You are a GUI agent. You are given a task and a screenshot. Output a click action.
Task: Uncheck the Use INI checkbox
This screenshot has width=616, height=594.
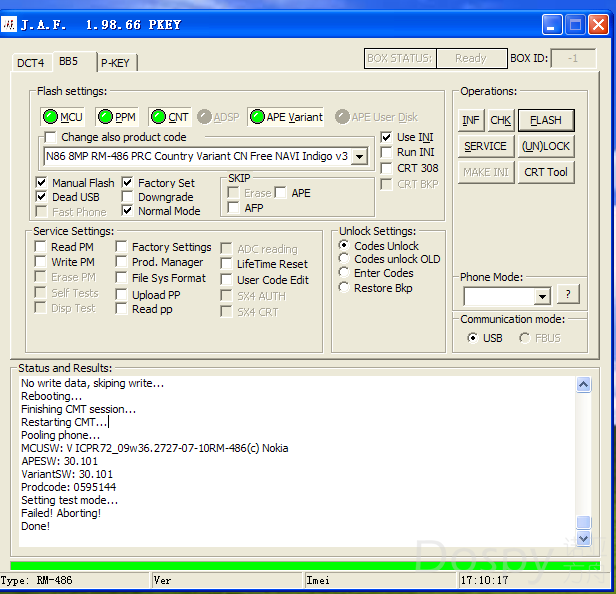(x=386, y=137)
